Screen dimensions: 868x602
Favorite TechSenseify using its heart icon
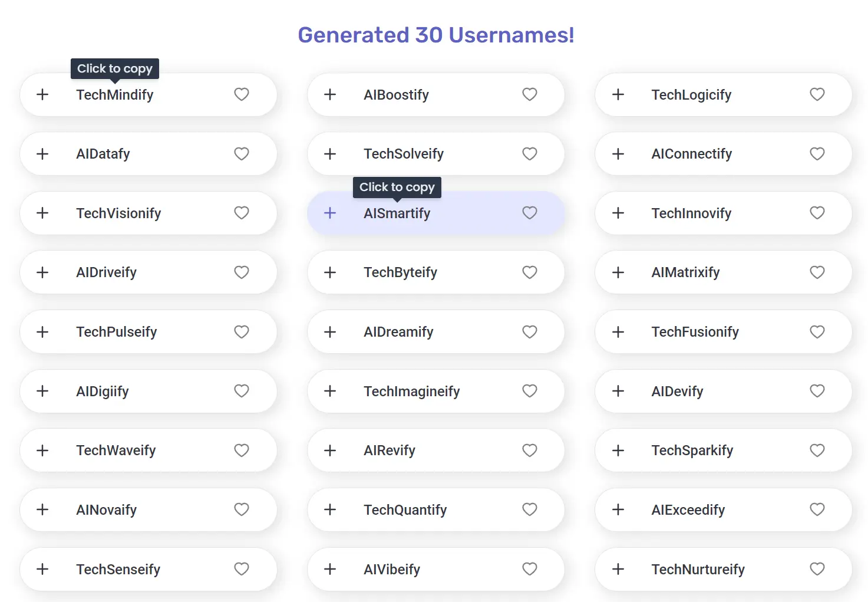click(x=242, y=569)
